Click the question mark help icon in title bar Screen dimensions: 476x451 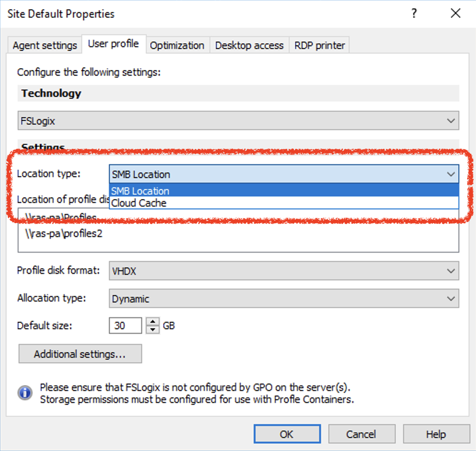pyautogui.click(x=414, y=13)
